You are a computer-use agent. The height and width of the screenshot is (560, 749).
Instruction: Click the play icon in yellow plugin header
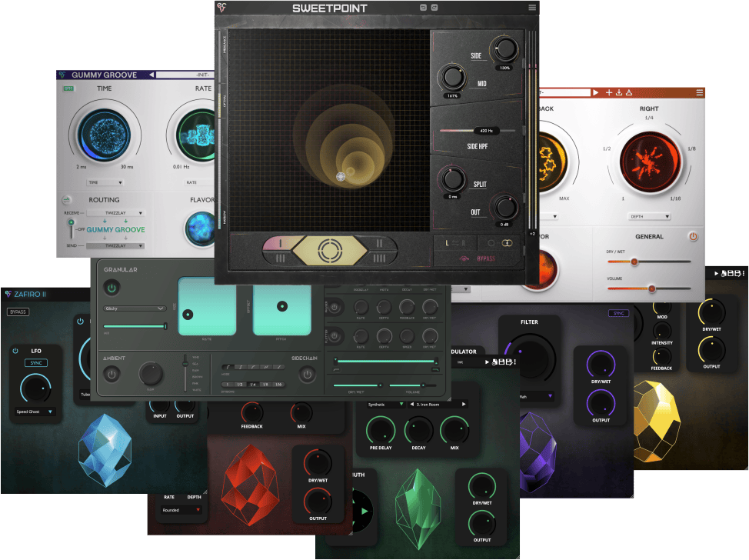coord(717,273)
